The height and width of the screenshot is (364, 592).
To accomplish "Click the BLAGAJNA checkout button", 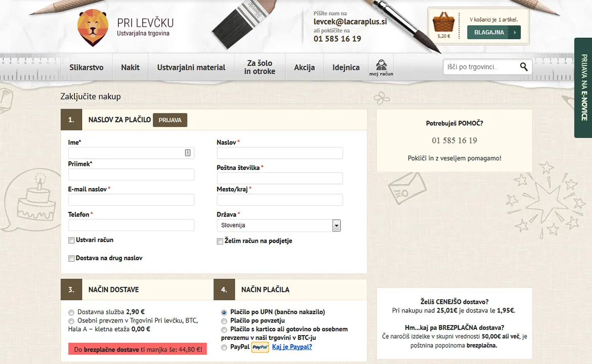I will coord(494,32).
